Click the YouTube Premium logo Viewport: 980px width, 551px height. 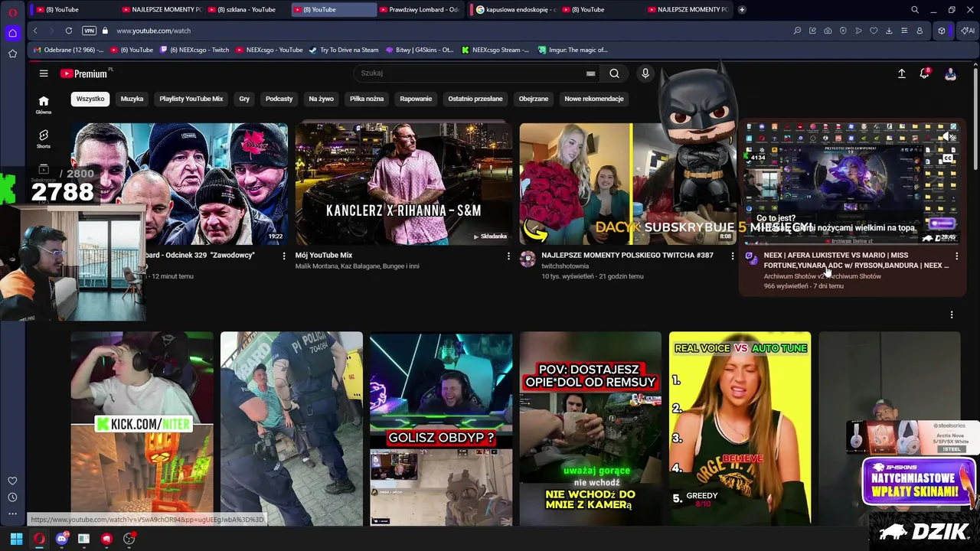pyautogui.click(x=85, y=73)
